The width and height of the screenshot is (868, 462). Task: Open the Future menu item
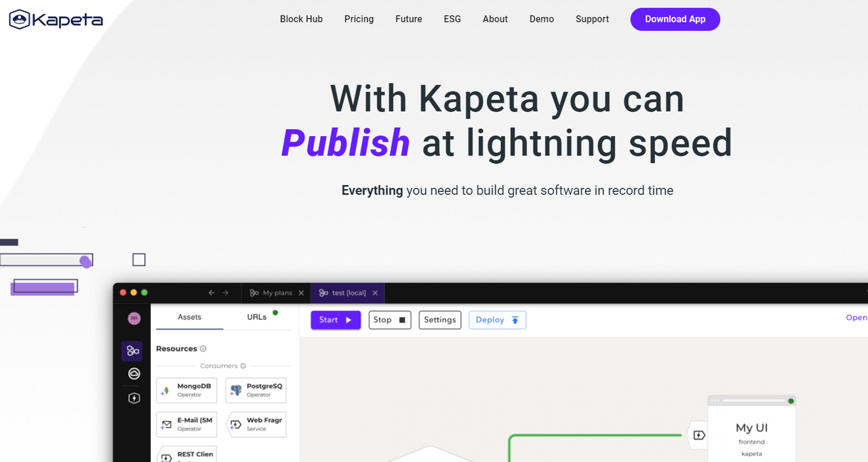409,19
